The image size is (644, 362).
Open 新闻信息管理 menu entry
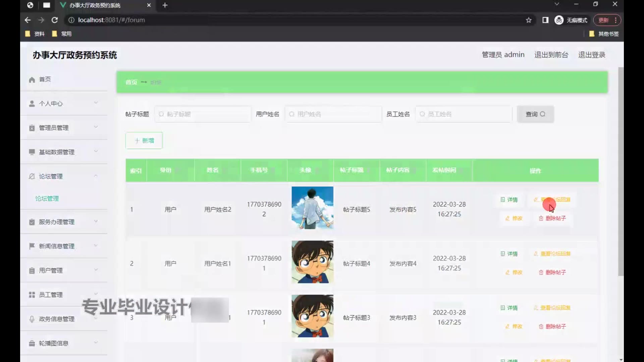pyautogui.click(x=64, y=246)
